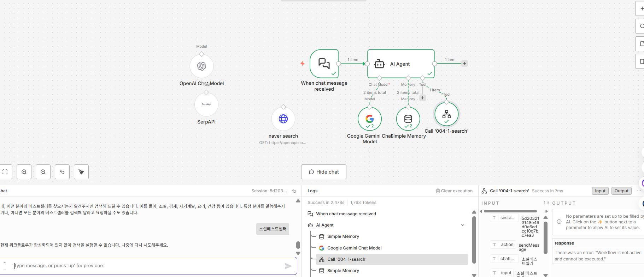
Task: Select the Google Gemini Chat Model log entry
Action: (354, 248)
